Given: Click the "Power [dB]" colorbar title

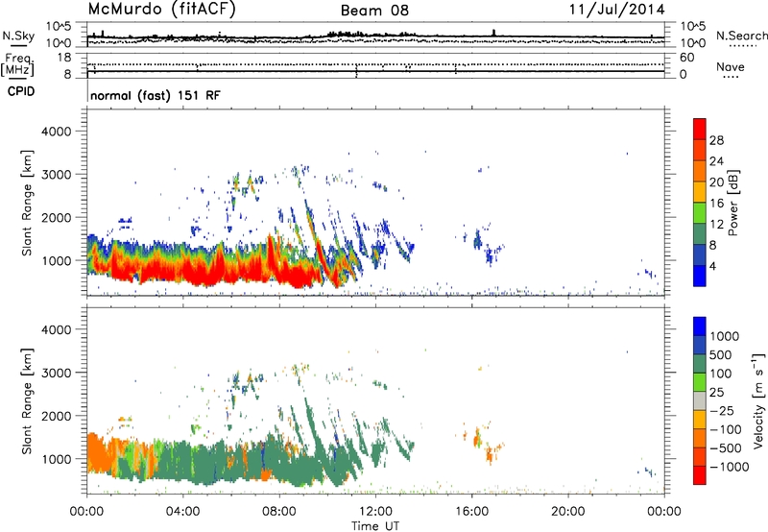Looking at the screenshot, I should tap(732, 204).
